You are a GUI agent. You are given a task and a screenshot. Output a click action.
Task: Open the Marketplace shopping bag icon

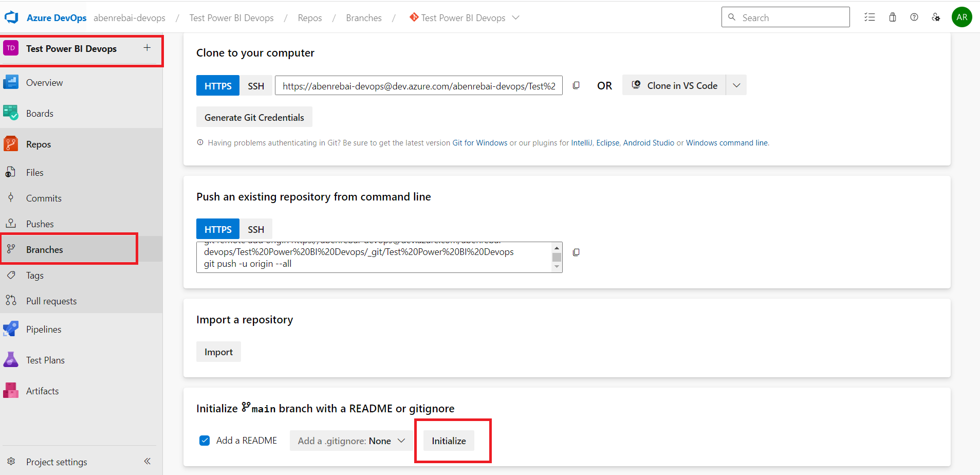point(893,17)
